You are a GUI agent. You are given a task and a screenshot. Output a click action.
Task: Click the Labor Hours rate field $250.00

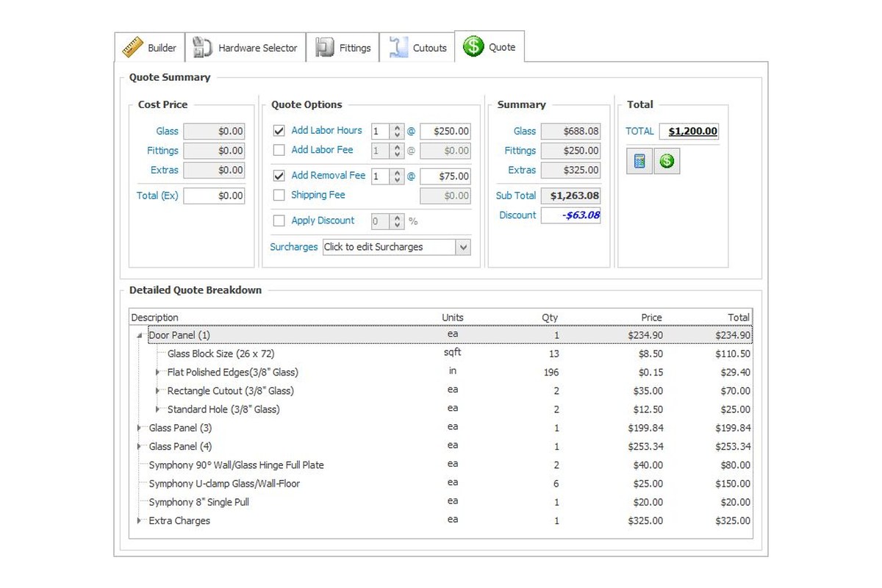(x=445, y=132)
